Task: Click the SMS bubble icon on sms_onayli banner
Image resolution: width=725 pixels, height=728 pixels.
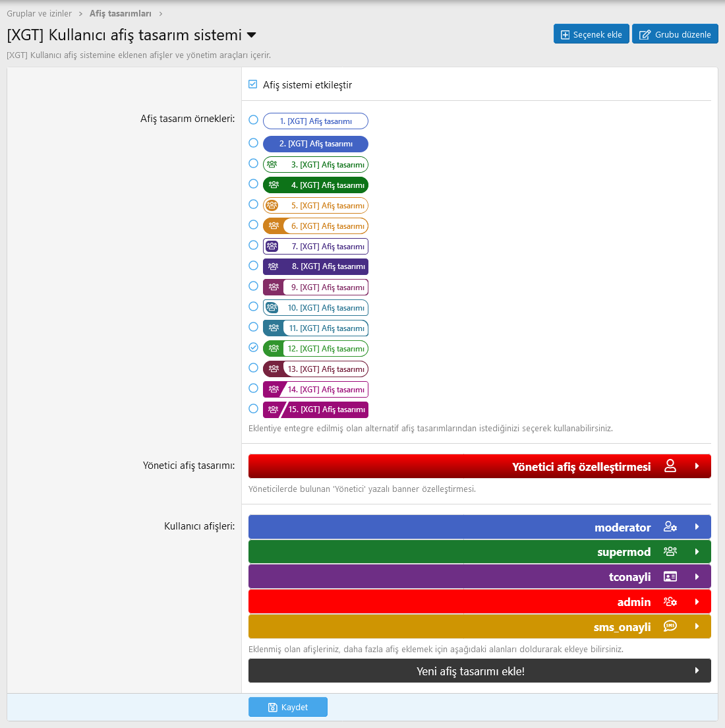Action: point(670,626)
